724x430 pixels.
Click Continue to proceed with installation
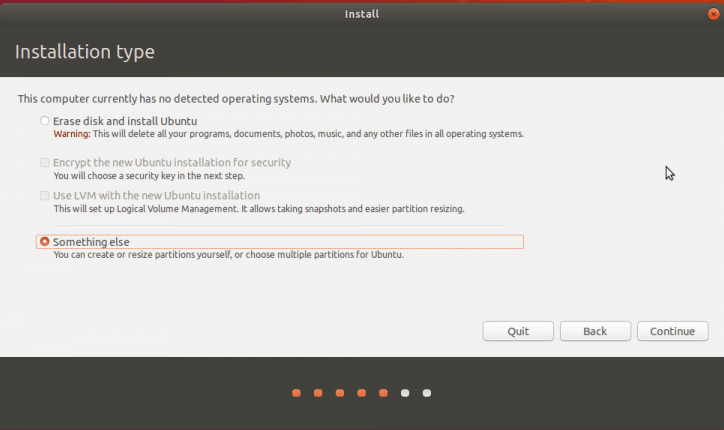coord(672,331)
